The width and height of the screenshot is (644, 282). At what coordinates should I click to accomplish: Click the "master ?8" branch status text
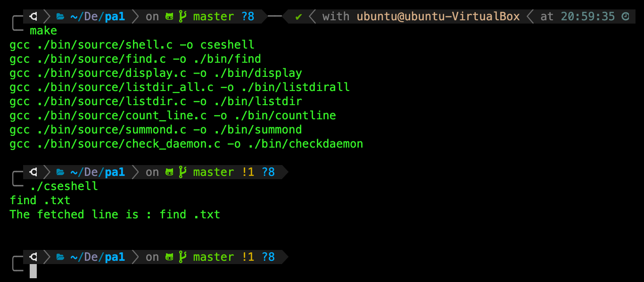pyautogui.click(x=223, y=17)
